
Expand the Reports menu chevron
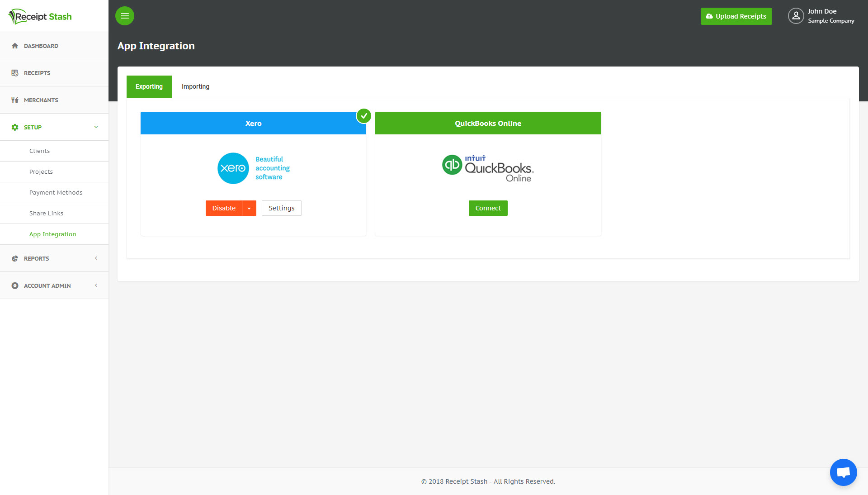tap(96, 258)
